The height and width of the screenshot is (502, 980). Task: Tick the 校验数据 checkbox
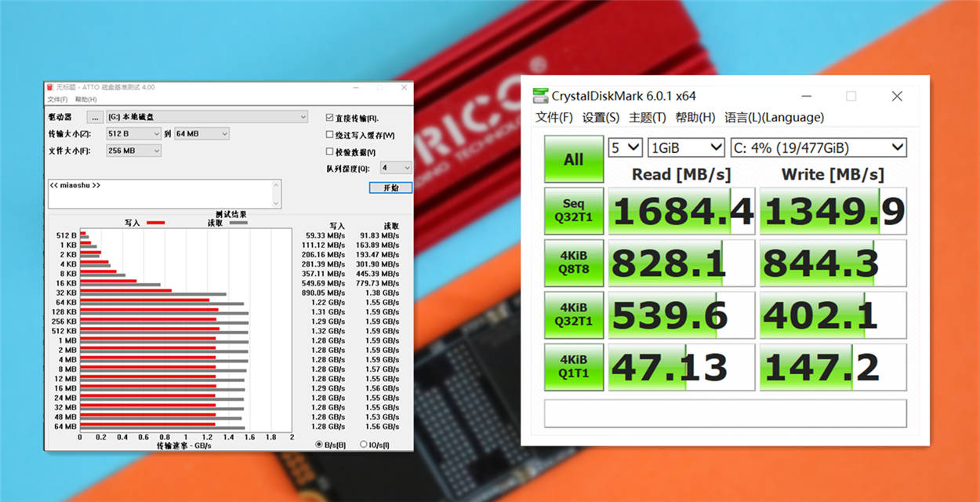click(329, 152)
